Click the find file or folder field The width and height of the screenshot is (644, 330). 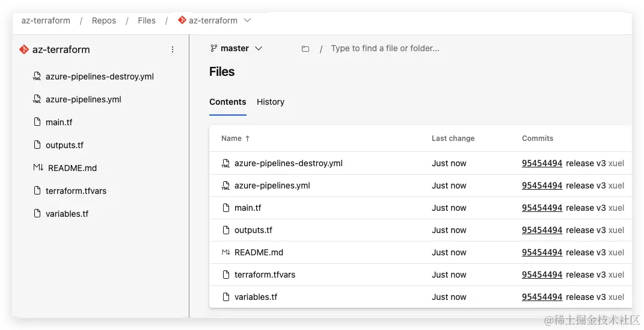385,48
